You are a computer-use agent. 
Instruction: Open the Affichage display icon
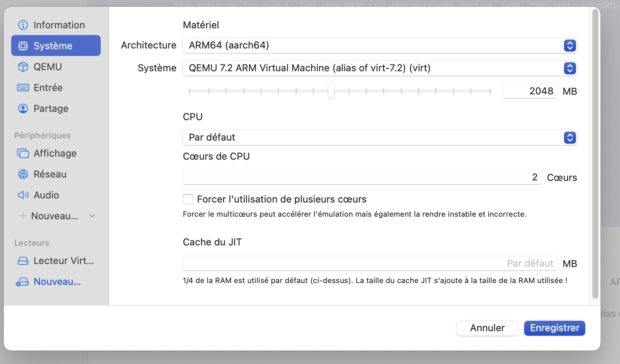pos(23,153)
